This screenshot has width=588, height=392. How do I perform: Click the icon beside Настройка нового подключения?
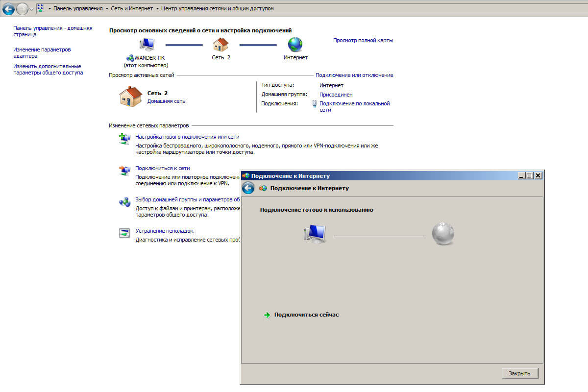pyautogui.click(x=124, y=139)
